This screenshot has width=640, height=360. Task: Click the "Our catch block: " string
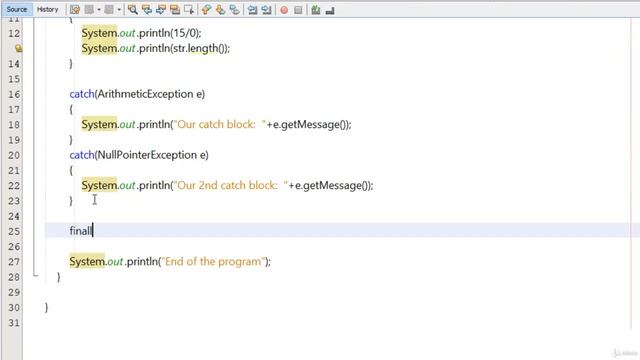tap(220, 124)
